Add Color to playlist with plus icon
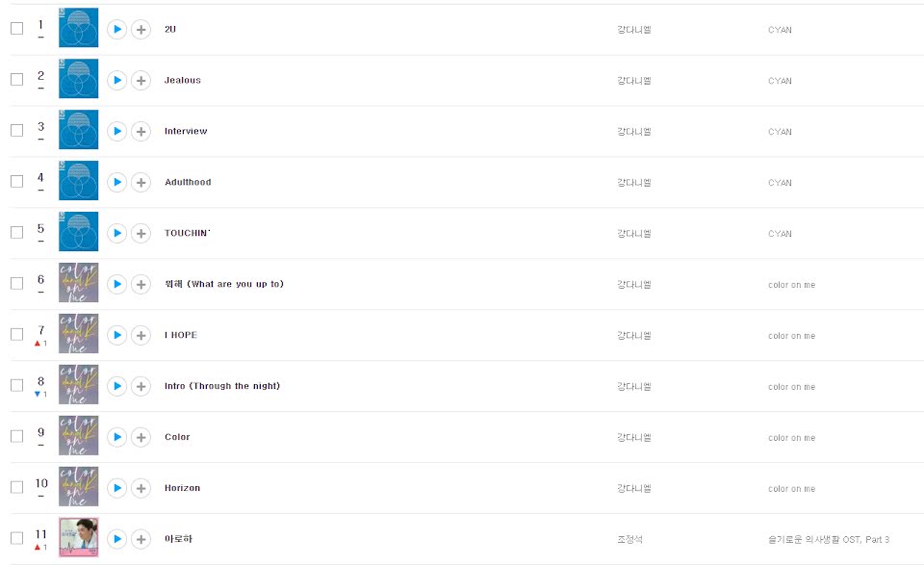 tap(141, 437)
